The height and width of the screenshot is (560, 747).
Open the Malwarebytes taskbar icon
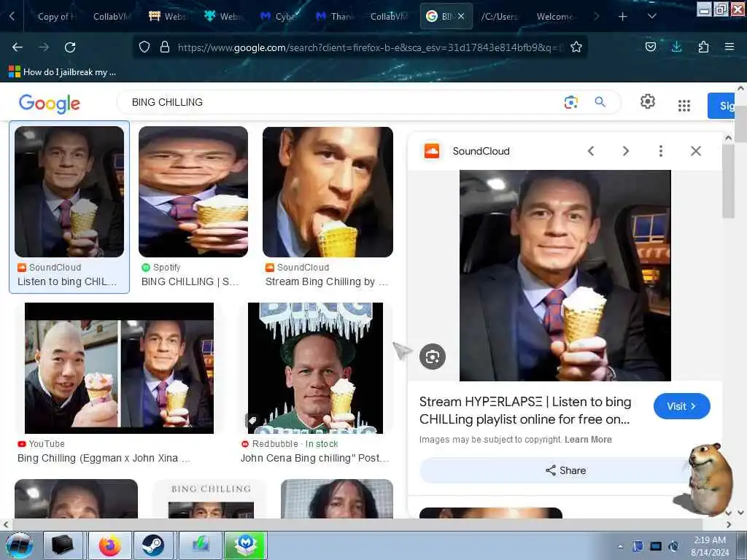click(x=245, y=545)
